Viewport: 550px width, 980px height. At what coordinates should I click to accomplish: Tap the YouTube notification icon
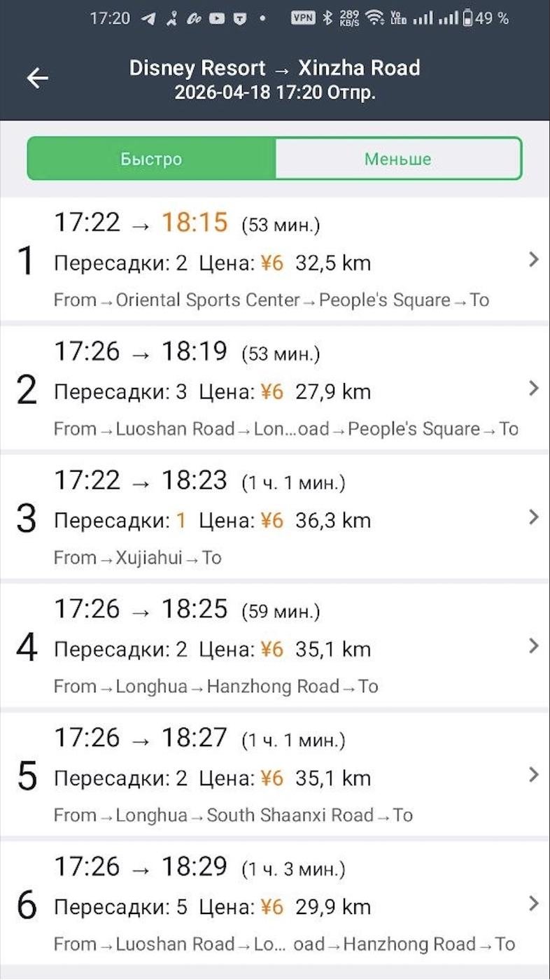tap(217, 19)
